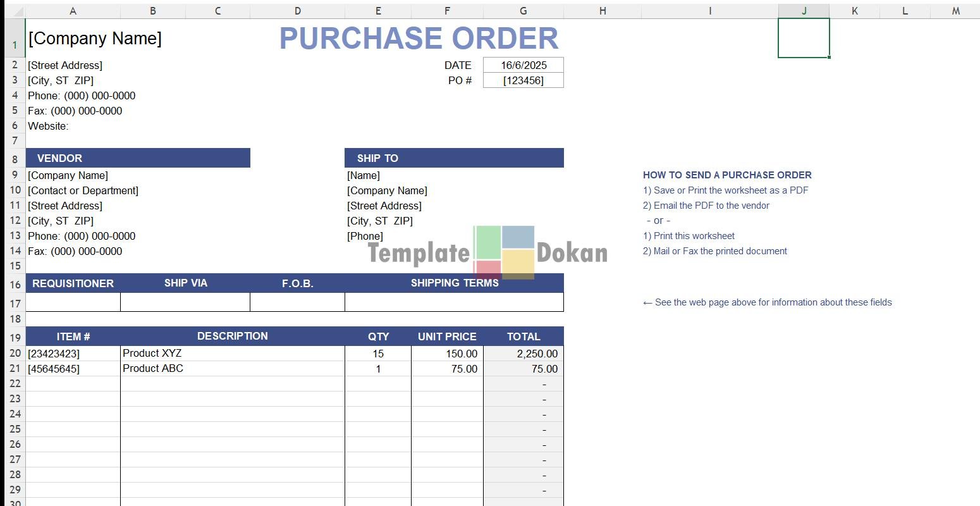This screenshot has height=506, width=980.
Task: Select the empty cell below F.O.B.
Action: click(x=297, y=302)
